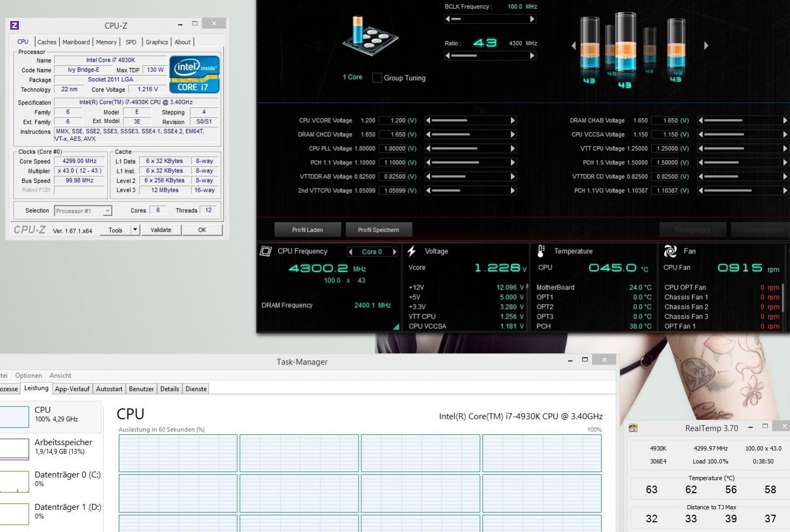This screenshot has height=532, width=790.
Task: Click the CPU Frequency chip icon
Action: coord(266,251)
